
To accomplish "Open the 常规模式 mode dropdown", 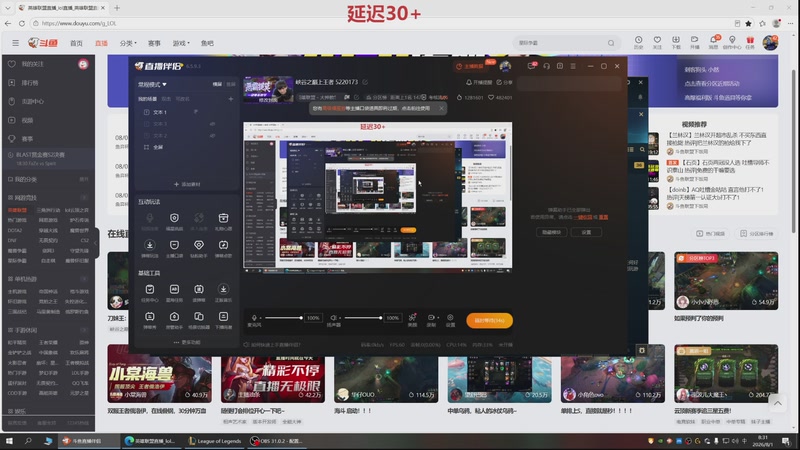I will [152, 84].
